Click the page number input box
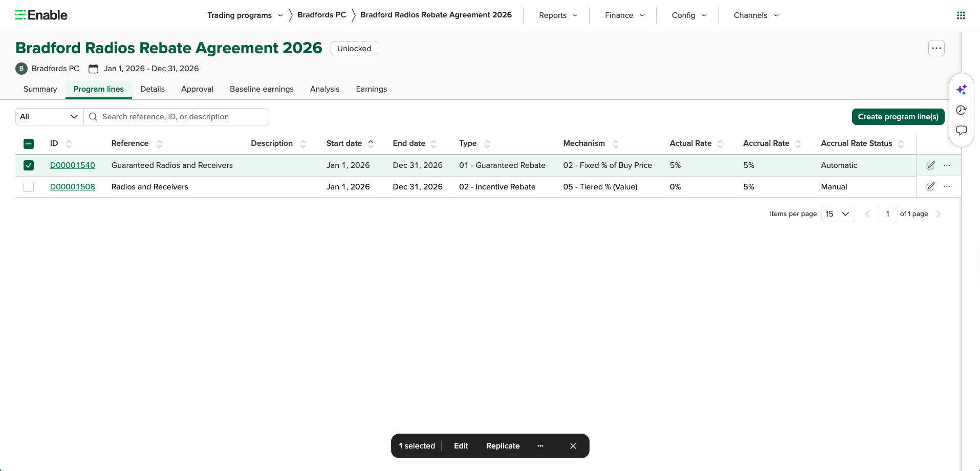980x471 pixels. 887,214
